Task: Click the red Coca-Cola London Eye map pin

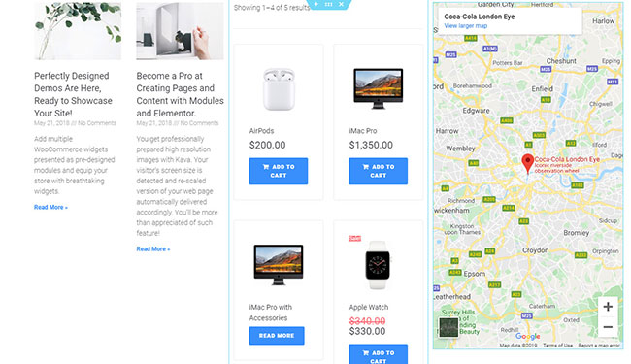Action: point(527,164)
